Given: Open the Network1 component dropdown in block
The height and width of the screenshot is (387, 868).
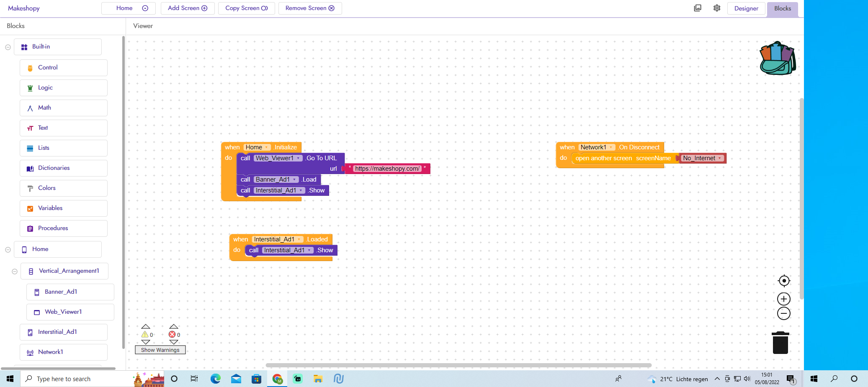Looking at the screenshot, I should [x=611, y=147].
